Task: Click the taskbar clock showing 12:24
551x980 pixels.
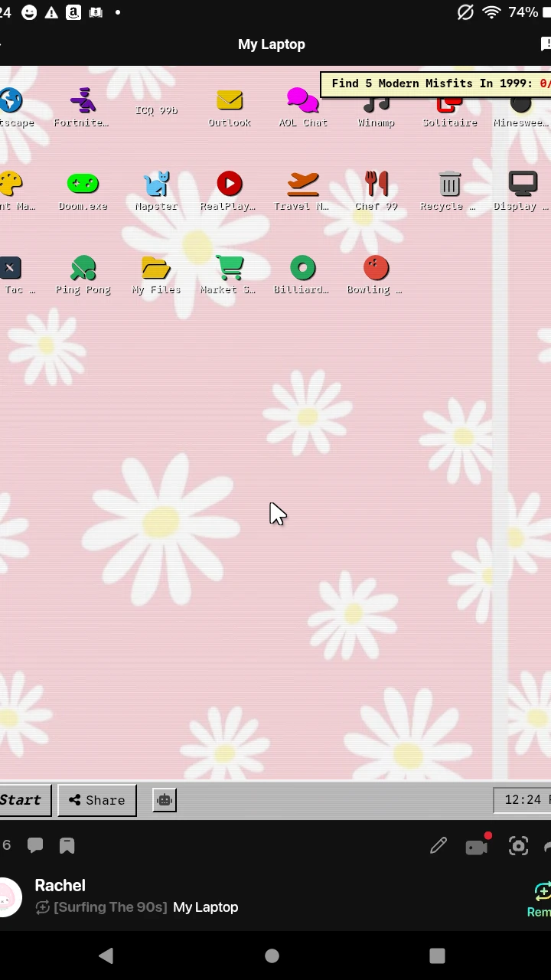Action: pos(523,800)
